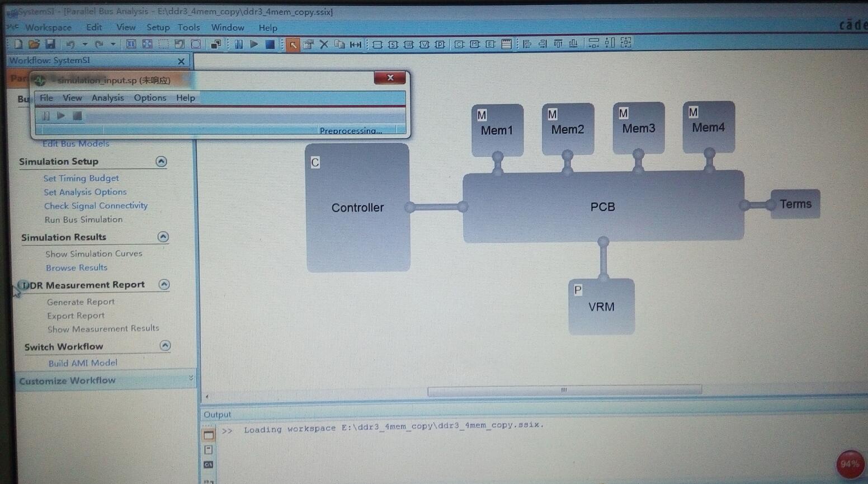
Task: Close the Workflow: SystemSI panel
Action: [181, 61]
